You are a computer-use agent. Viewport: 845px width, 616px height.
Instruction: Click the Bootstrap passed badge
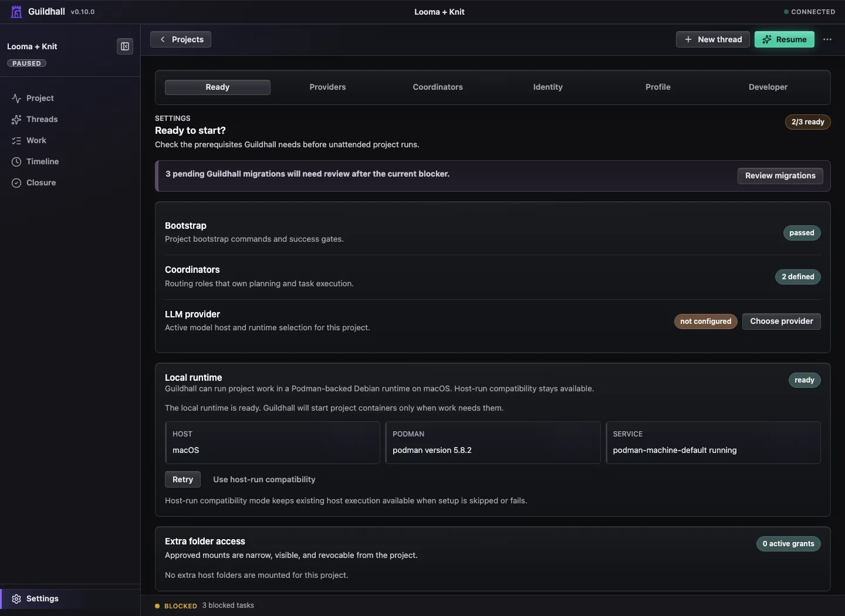tap(802, 233)
